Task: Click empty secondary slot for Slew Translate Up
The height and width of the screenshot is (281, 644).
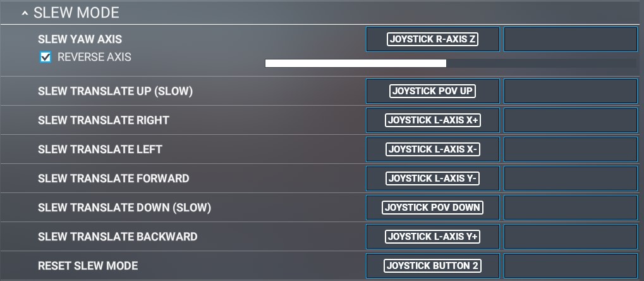Action: 570,91
